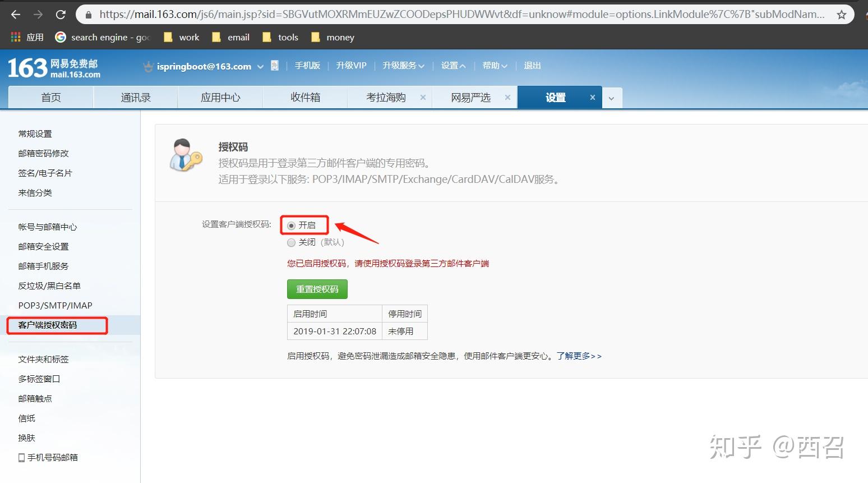
Task: Open the tools bookmarks folder
Action: tap(280, 37)
